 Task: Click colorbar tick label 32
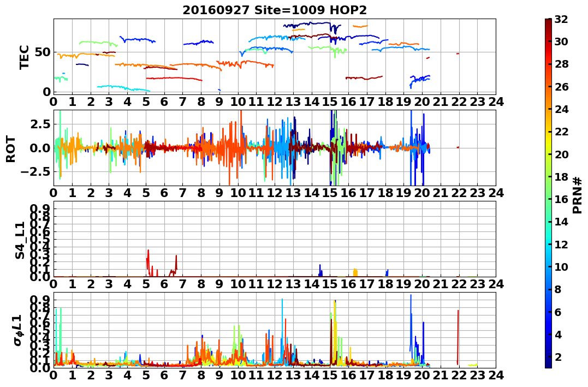[561, 19]
